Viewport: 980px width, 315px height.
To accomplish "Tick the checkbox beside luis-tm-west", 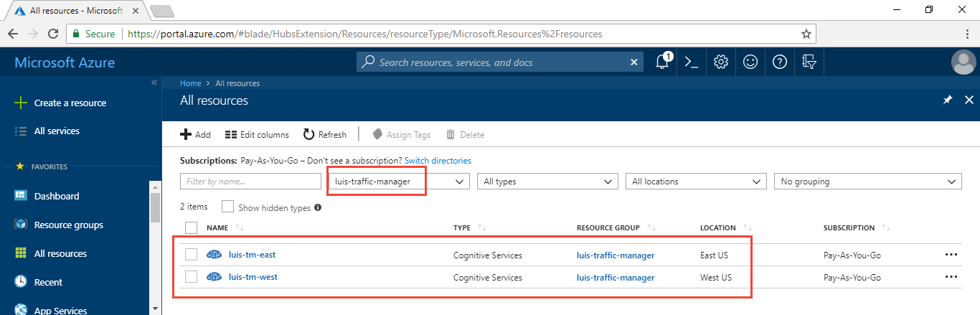I will click(191, 277).
